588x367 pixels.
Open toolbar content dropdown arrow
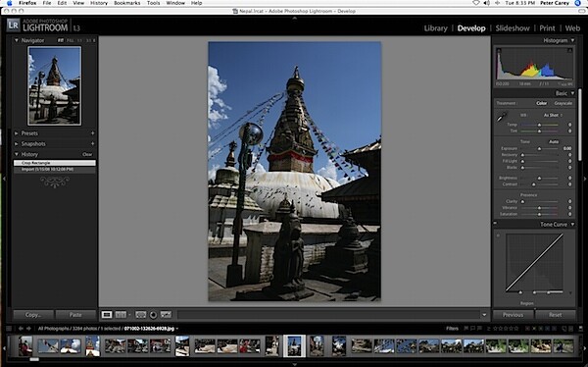(x=484, y=315)
